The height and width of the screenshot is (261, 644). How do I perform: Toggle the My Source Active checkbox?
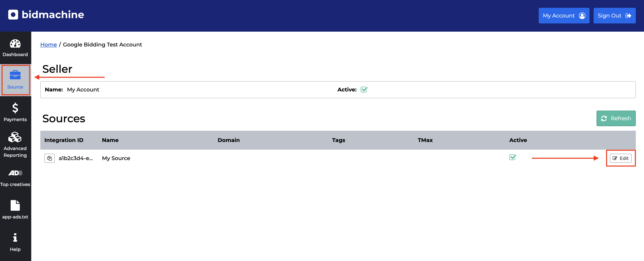(512, 157)
